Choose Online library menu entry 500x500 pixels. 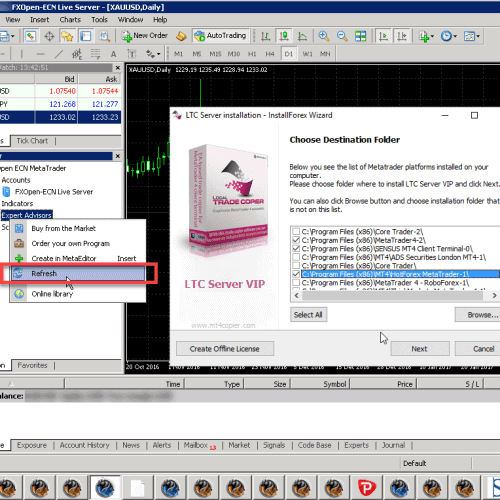click(78, 294)
